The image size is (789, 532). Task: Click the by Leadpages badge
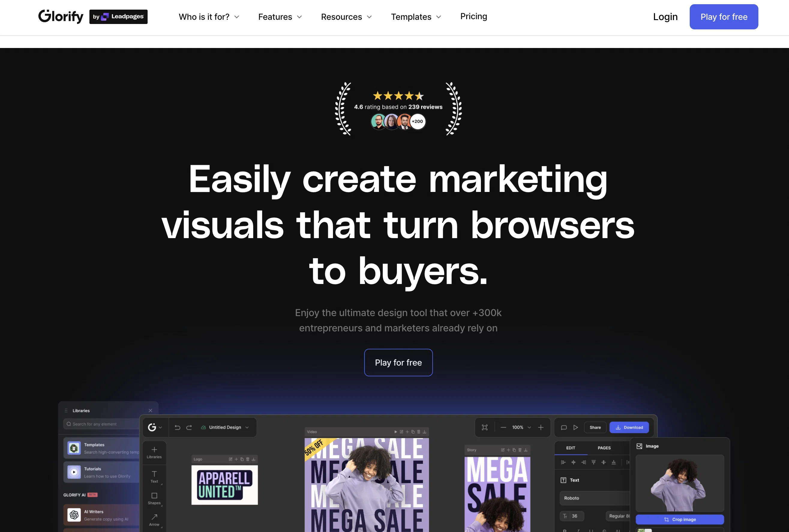click(118, 16)
